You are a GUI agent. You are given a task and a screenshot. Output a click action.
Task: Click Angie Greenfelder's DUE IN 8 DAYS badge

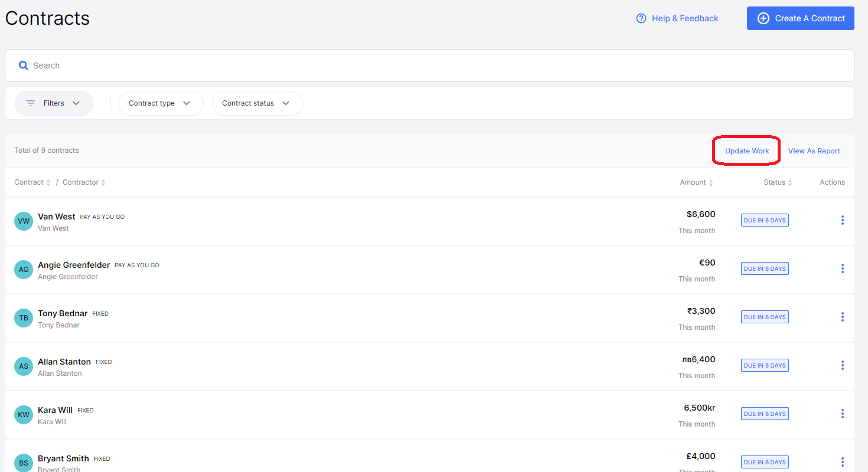(765, 268)
